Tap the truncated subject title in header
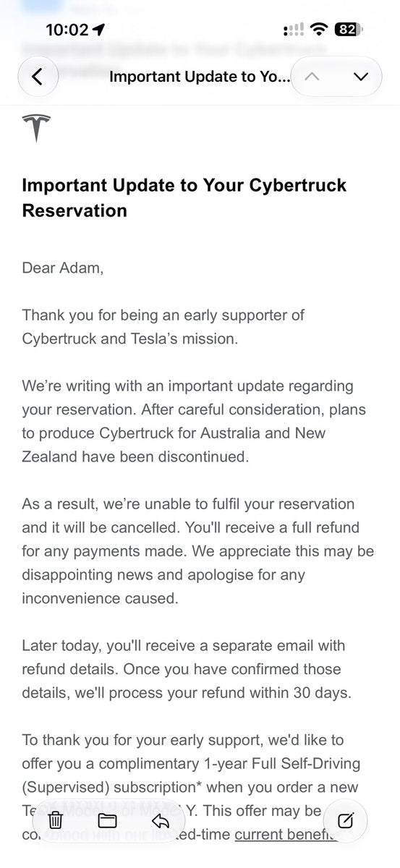 pos(199,76)
